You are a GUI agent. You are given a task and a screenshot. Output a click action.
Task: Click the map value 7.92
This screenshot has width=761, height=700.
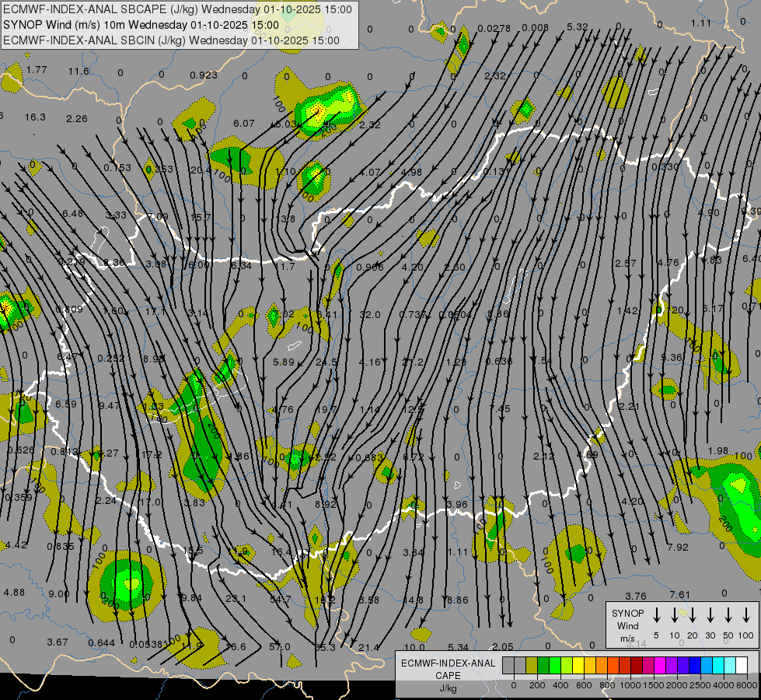[678, 547]
